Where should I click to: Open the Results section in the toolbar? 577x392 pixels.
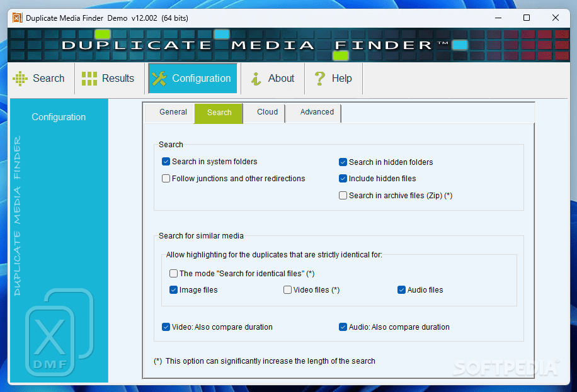pyautogui.click(x=109, y=78)
